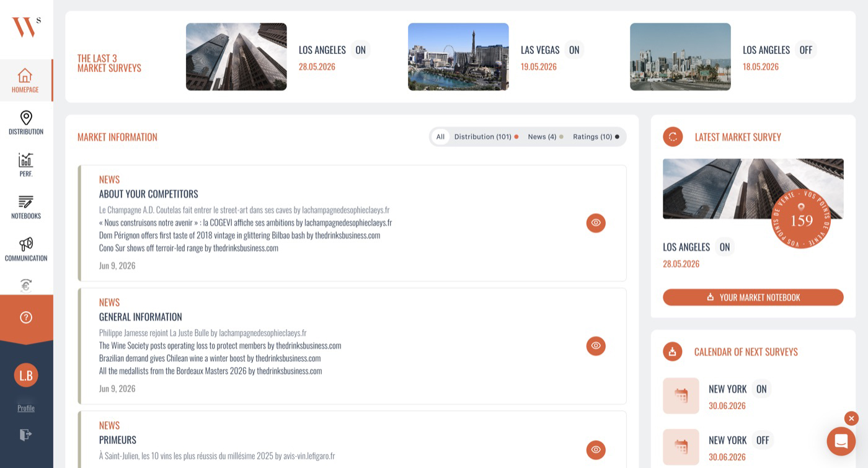The width and height of the screenshot is (868, 468).
Task: Click the Los Angeles label under Latest Market Survey
Action: point(686,247)
